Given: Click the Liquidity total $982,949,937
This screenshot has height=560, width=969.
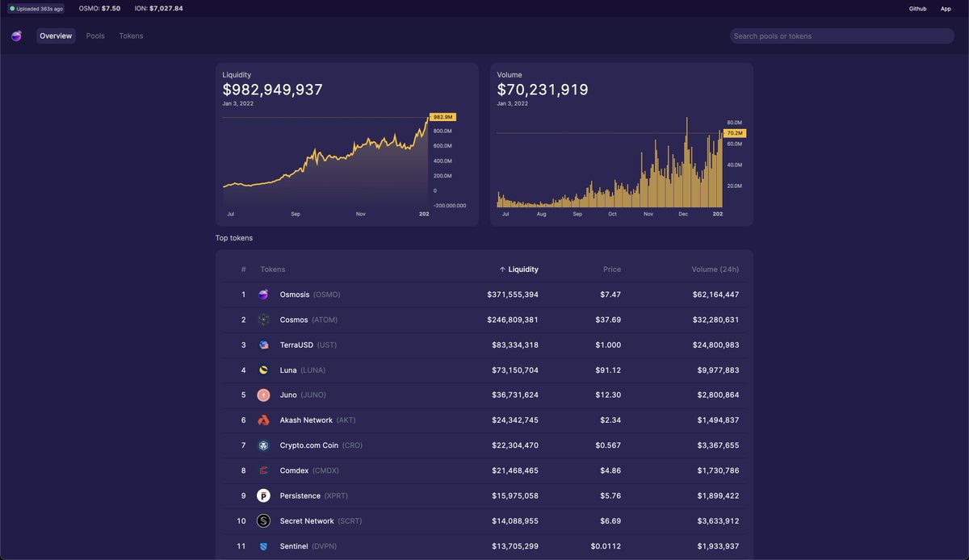Looking at the screenshot, I should pyautogui.click(x=273, y=90).
